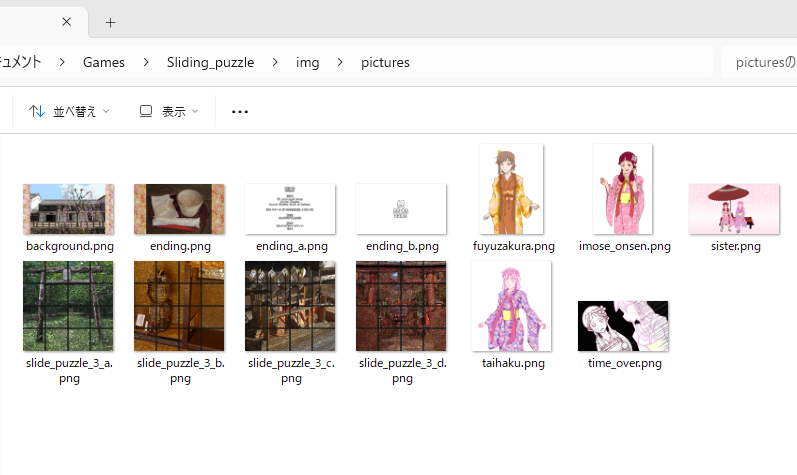Open the 並べ替え sort dropdown
This screenshot has height=475, width=797.
tap(69, 111)
